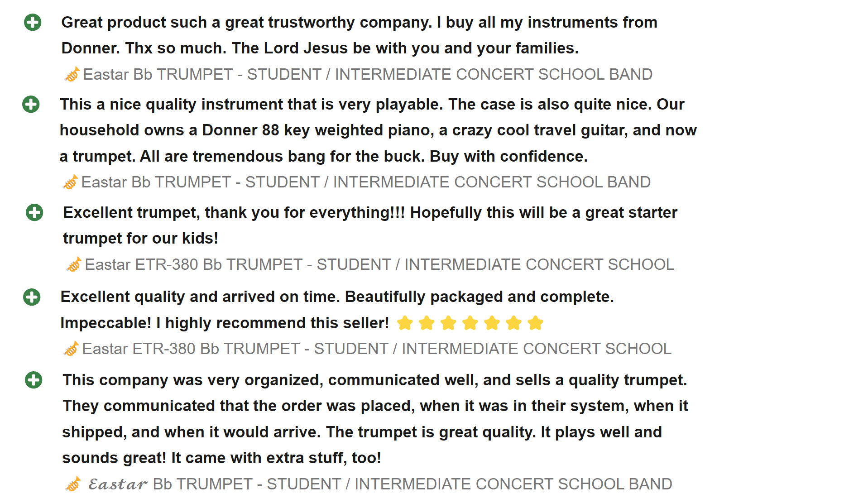The height and width of the screenshot is (503, 868).
Task: Click green plus icon beside 'nice quality instrument' review
Action: click(31, 104)
